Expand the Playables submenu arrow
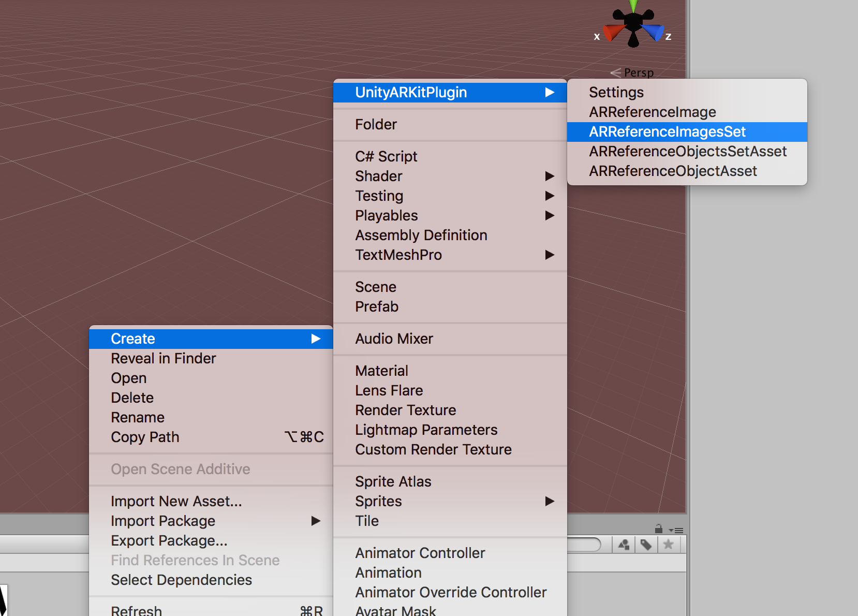The width and height of the screenshot is (858, 616). coord(550,215)
